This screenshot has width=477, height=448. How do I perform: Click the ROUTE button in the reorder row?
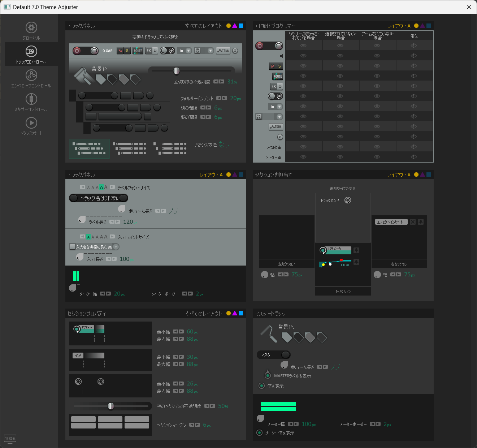click(x=138, y=51)
